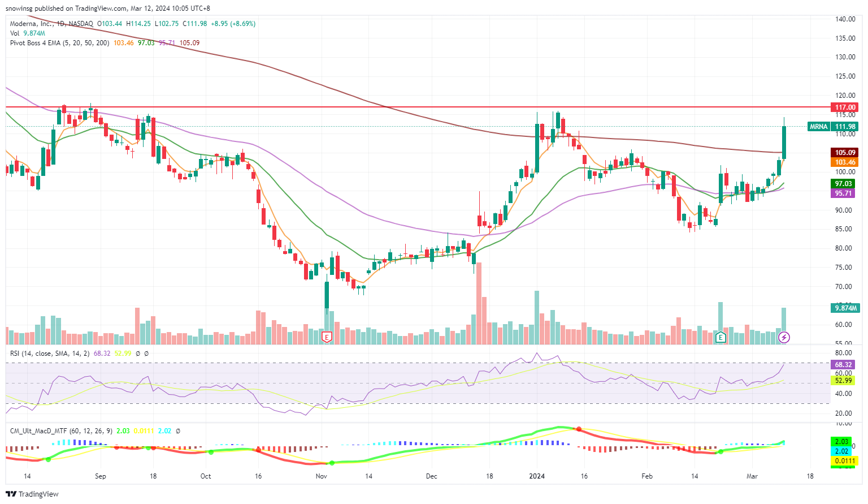Click the Sep label on time axis
Screen dimensions: 868x504
tap(101, 476)
